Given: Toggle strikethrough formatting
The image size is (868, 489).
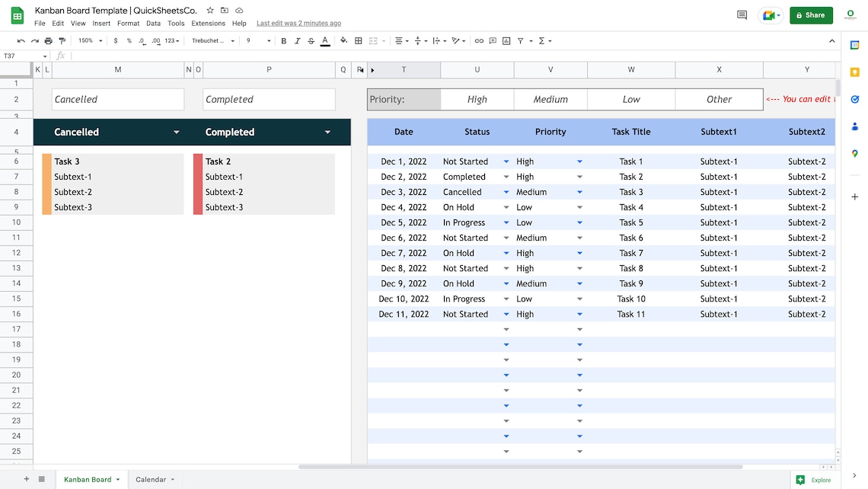Looking at the screenshot, I should (311, 41).
